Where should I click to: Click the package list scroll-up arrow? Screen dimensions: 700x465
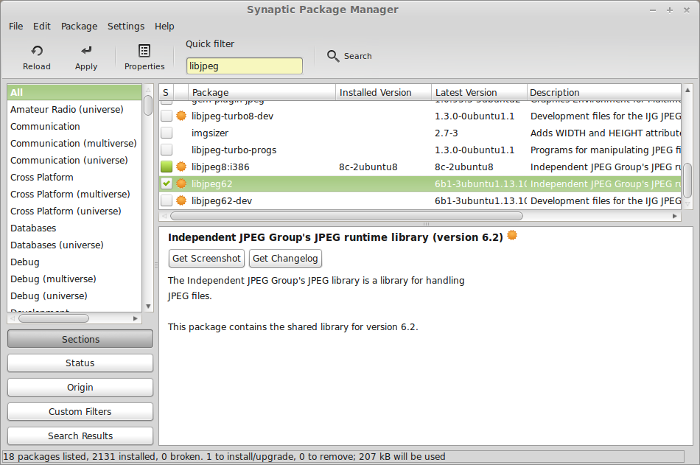(688, 90)
